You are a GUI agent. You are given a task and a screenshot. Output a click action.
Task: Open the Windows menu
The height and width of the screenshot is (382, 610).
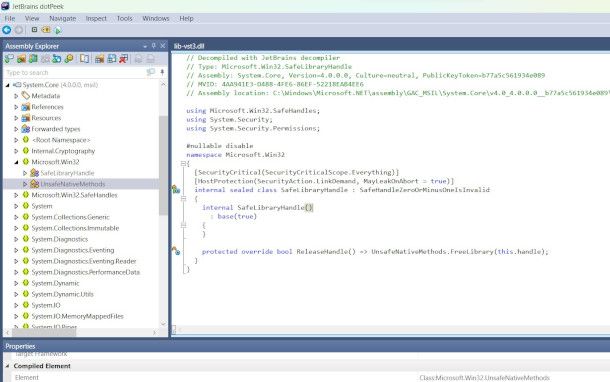coord(156,18)
